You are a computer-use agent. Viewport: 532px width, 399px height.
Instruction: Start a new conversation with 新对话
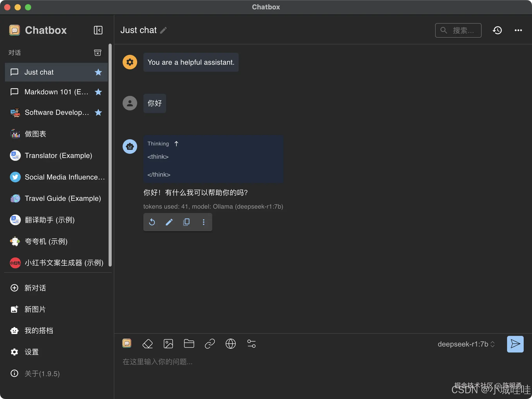[x=35, y=288]
